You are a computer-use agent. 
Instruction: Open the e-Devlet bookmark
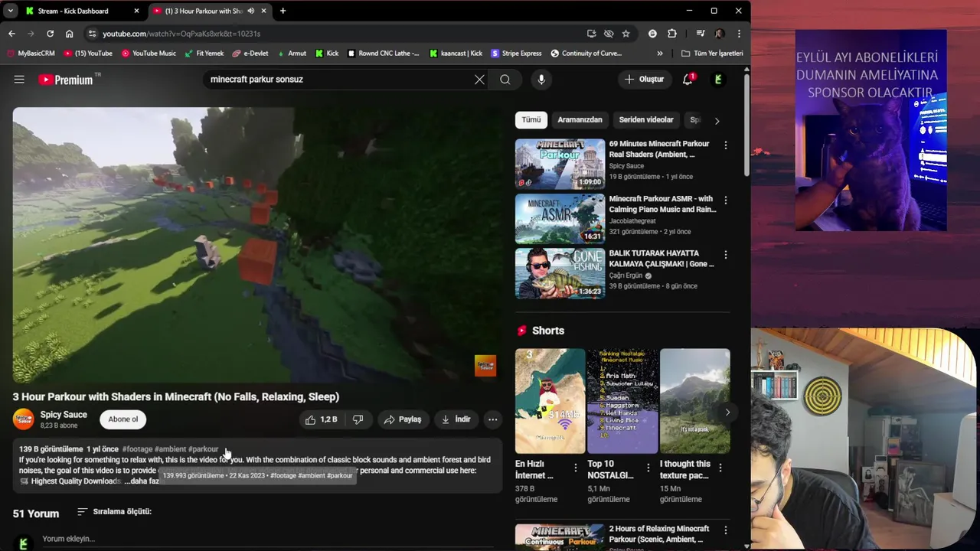click(251, 54)
